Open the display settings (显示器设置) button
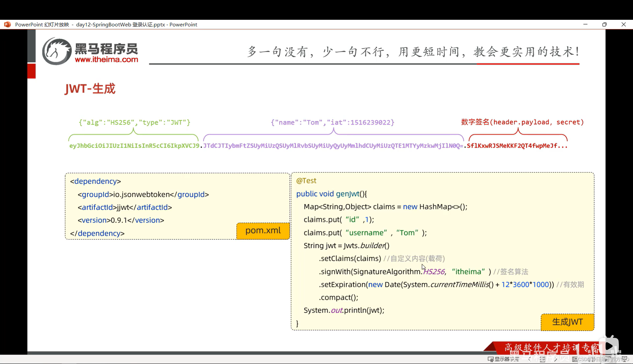 tap(503, 359)
